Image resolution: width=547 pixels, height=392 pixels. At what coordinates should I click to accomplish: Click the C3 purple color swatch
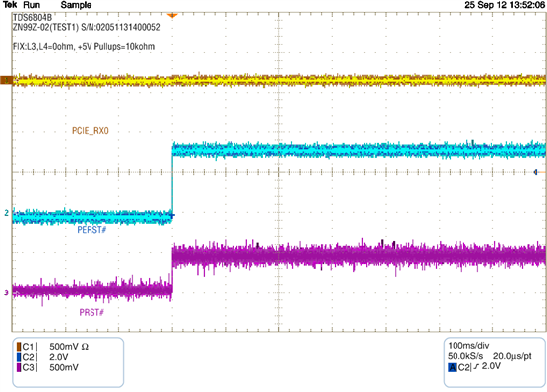coord(19,367)
